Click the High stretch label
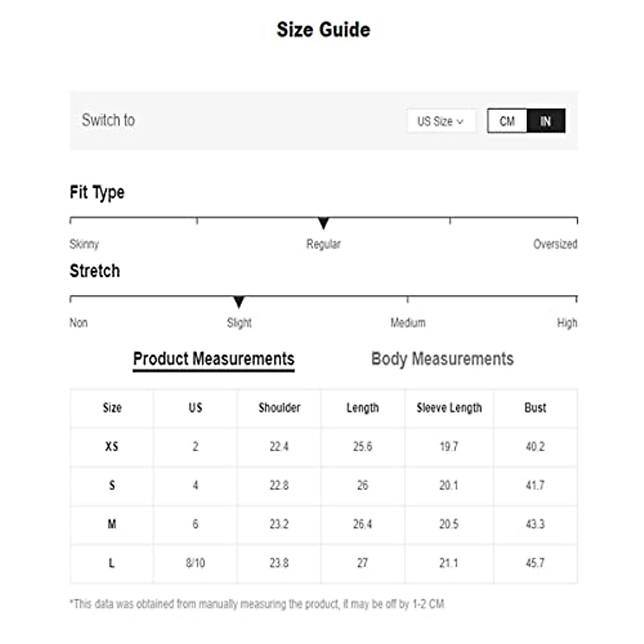The width and height of the screenshot is (644, 644). pos(567,323)
